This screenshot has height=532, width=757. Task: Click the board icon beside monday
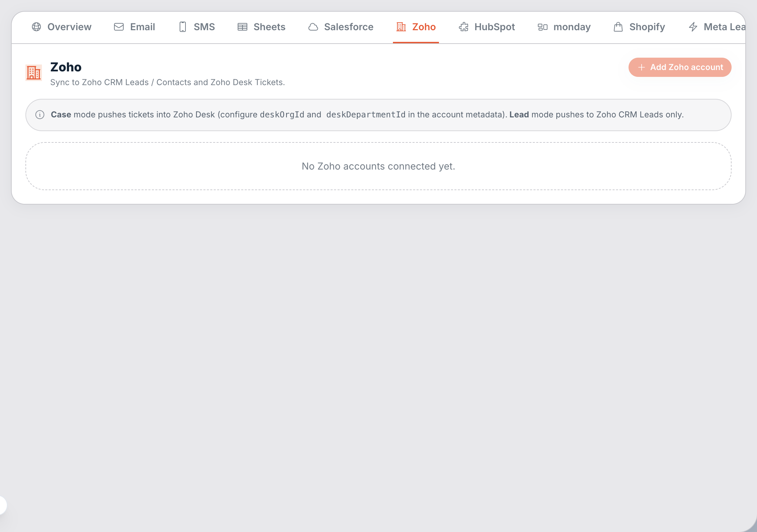click(543, 27)
